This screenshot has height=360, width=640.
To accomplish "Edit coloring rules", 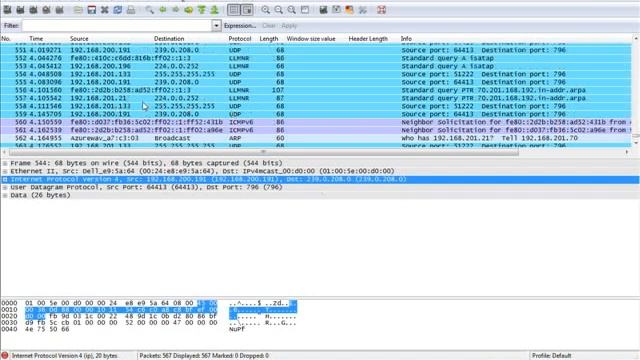I will (x=349, y=10).
